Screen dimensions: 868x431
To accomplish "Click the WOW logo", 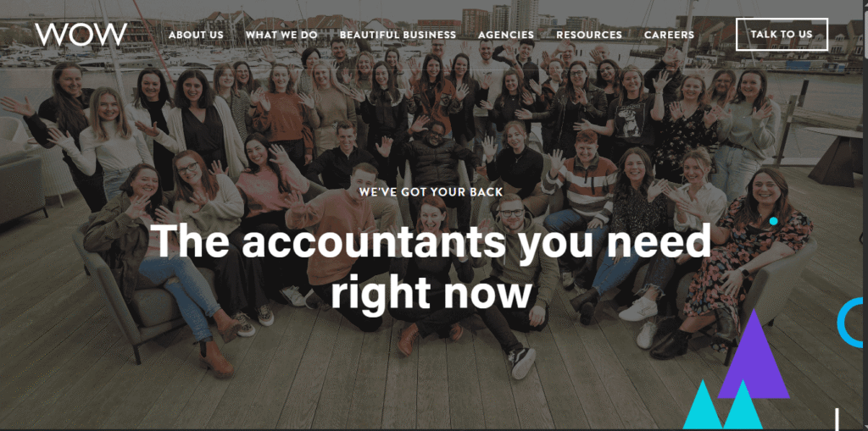I will click(81, 35).
